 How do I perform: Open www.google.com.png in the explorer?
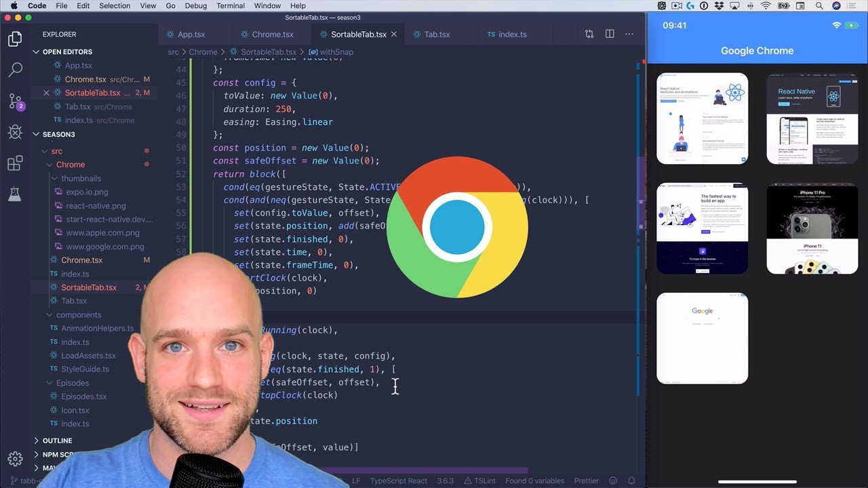[x=104, y=247]
